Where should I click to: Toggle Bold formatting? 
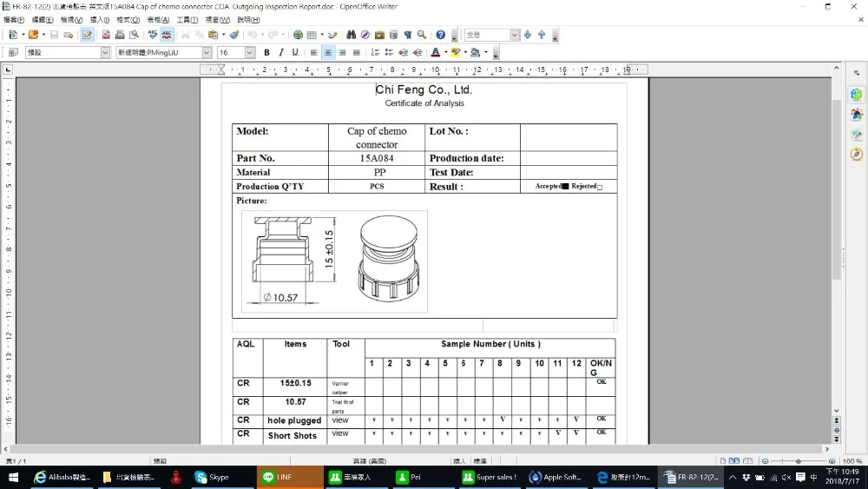point(266,53)
